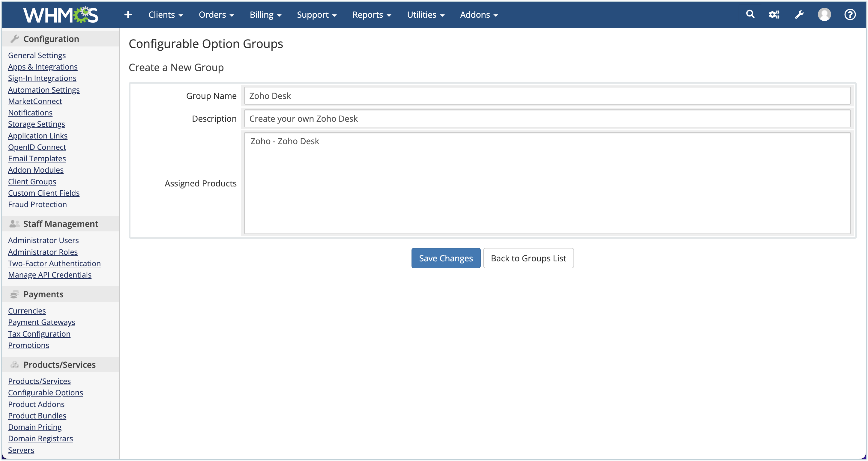Click into the Group Name field
The height and width of the screenshot is (461, 868).
point(547,96)
